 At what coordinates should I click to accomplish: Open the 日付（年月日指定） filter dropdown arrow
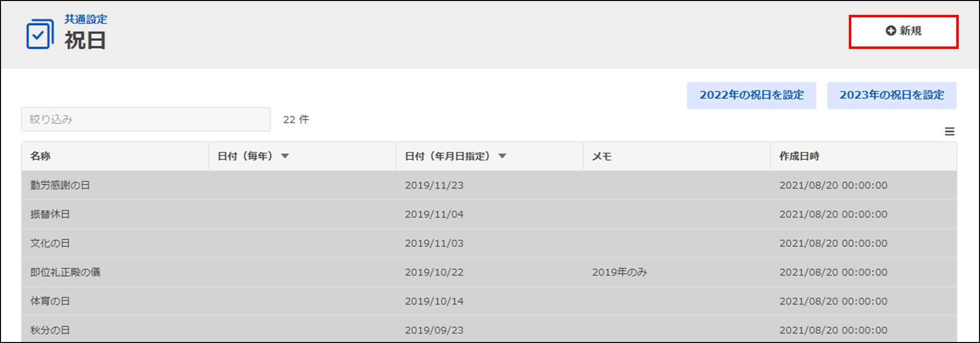[502, 156]
